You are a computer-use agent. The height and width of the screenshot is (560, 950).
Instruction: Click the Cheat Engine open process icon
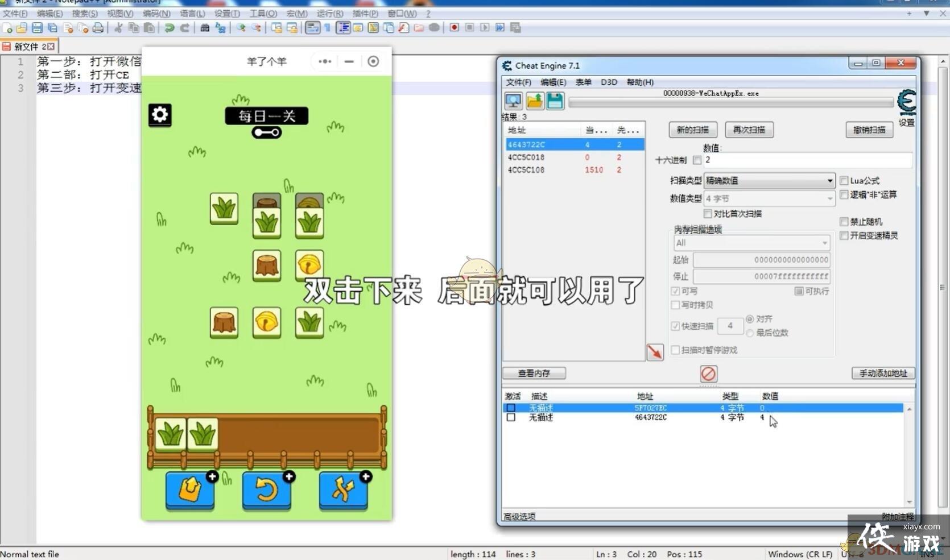[x=513, y=101]
